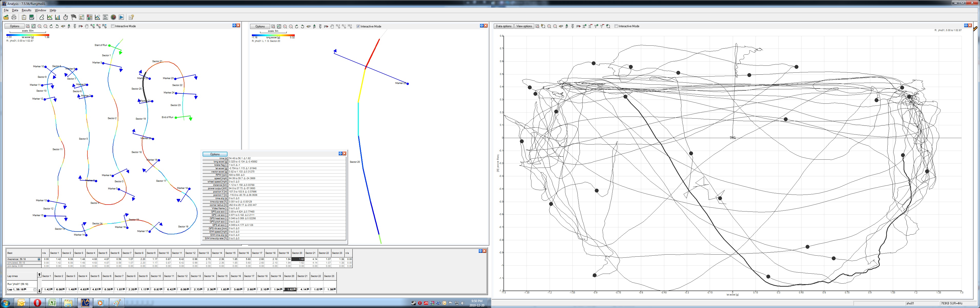Click Options button in data values panel
980x308 pixels.
[215, 154]
